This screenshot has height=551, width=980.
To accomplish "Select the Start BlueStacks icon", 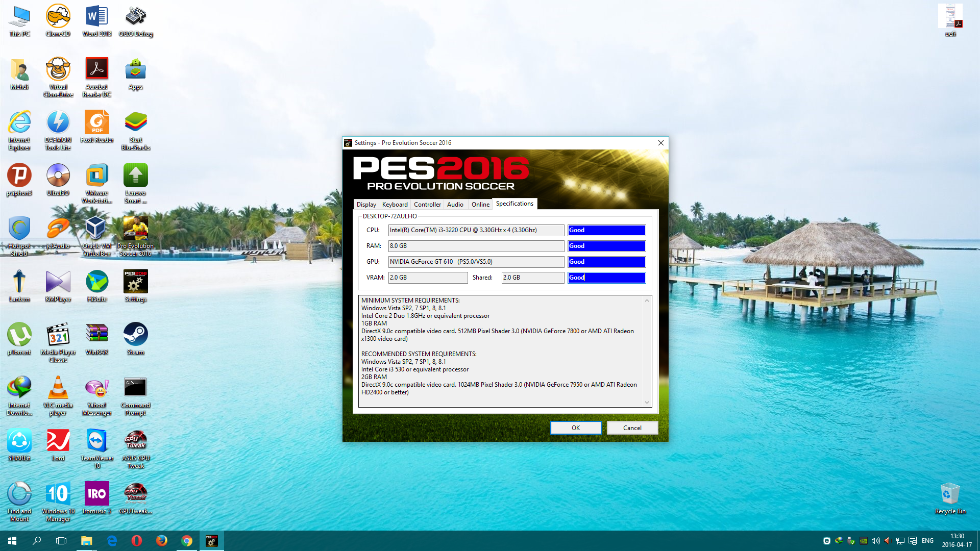I will pos(136,130).
